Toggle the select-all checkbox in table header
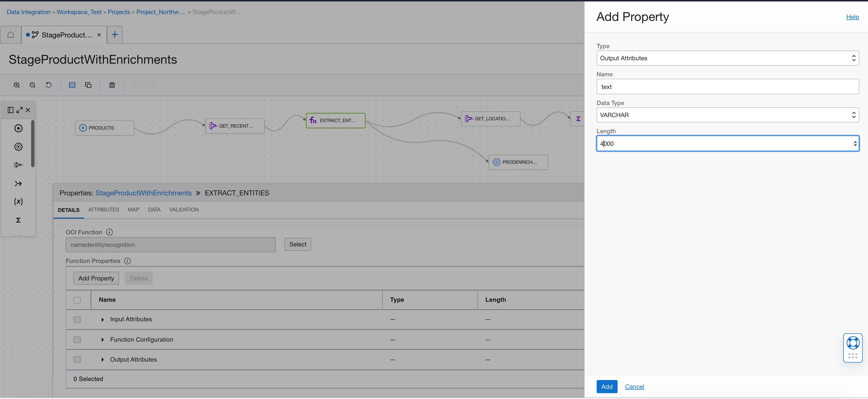The image size is (868, 399). [x=77, y=300]
